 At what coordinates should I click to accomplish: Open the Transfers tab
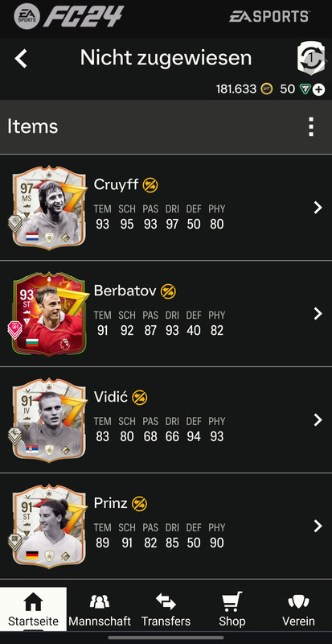[166, 609]
